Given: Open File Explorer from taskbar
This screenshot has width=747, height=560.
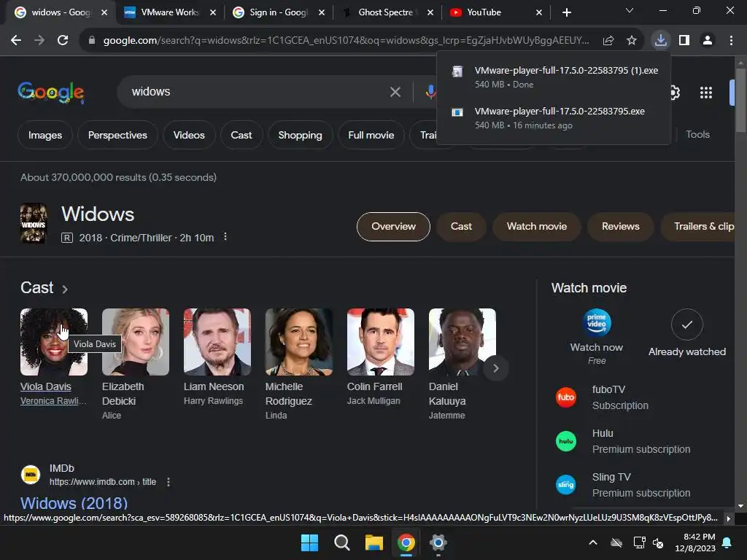Looking at the screenshot, I should tap(374, 542).
